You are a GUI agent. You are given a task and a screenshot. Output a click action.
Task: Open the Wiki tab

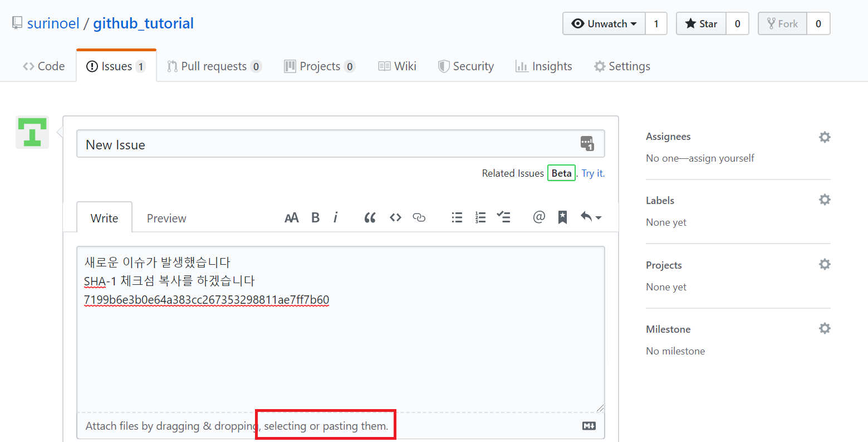(398, 66)
